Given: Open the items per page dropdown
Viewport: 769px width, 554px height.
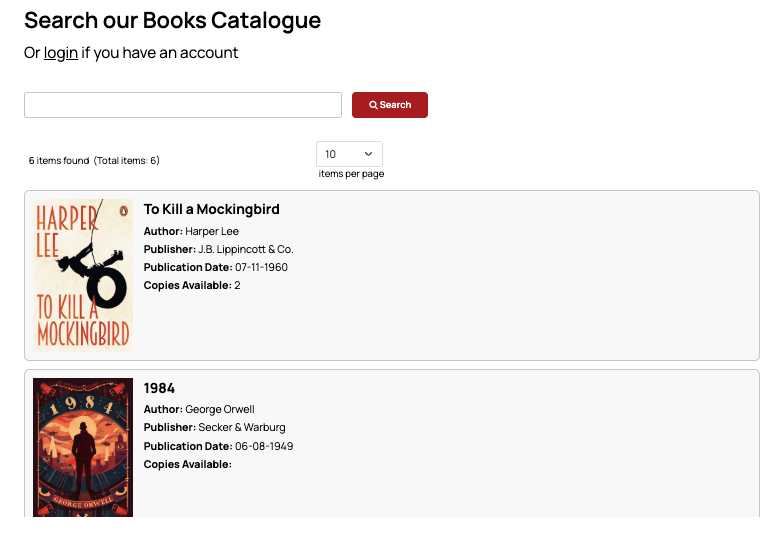Looking at the screenshot, I should (349, 154).
